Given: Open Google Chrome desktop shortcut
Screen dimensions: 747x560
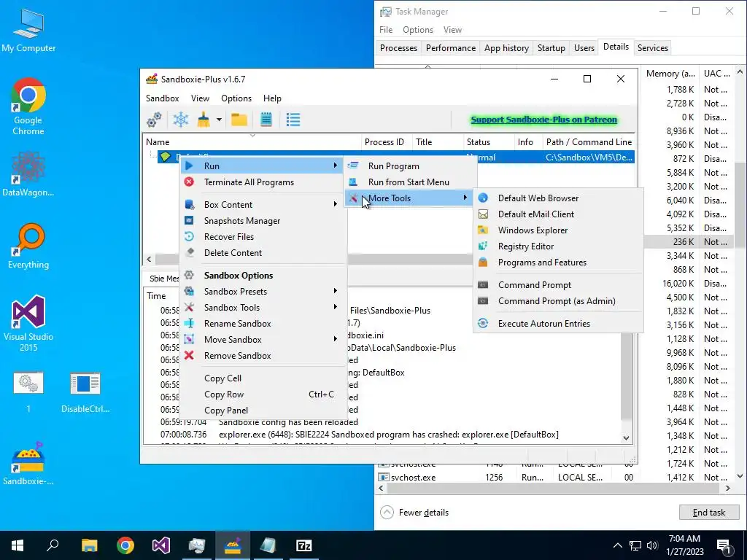Looking at the screenshot, I should 28,107.
